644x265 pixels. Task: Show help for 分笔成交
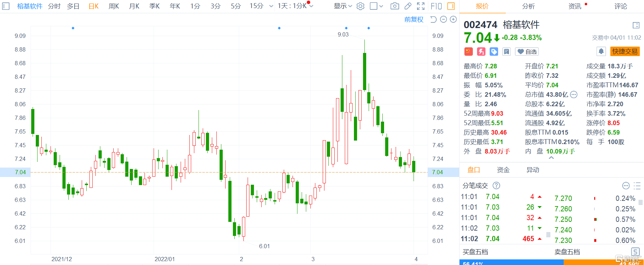[x=496, y=185]
